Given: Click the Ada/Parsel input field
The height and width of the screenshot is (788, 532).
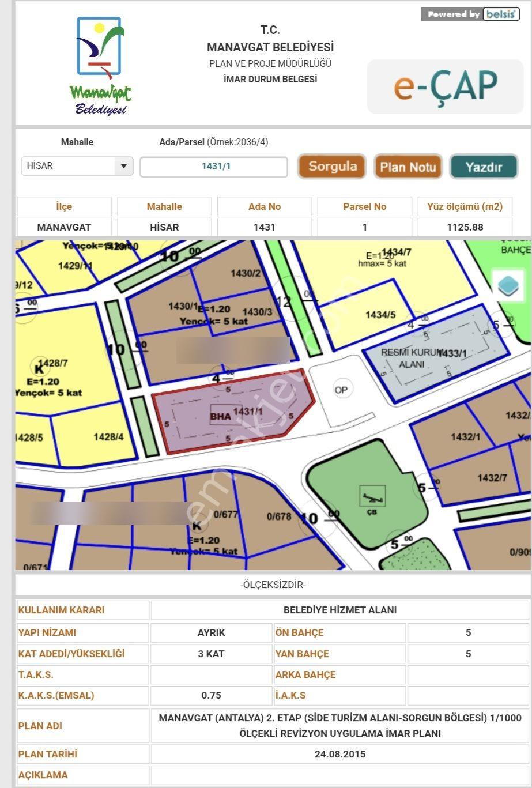Looking at the screenshot, I should [x=214, y=167].
